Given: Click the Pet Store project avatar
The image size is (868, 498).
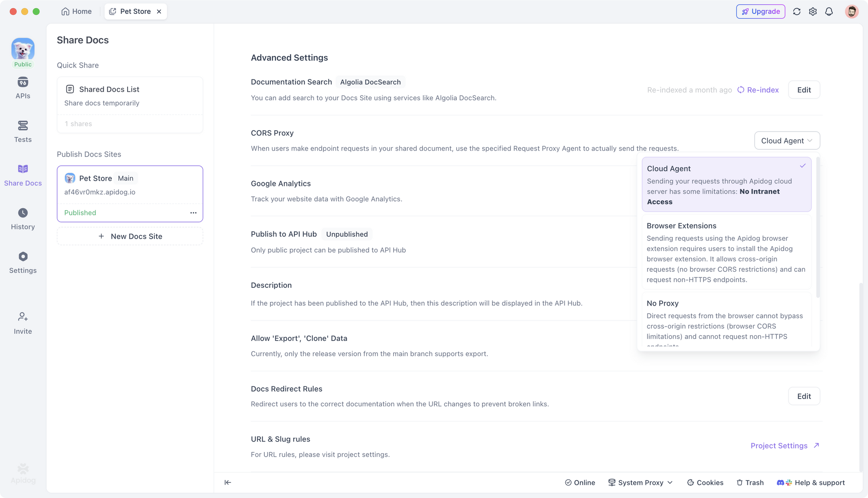Looking at the screenshot, I should click(23, 48).
